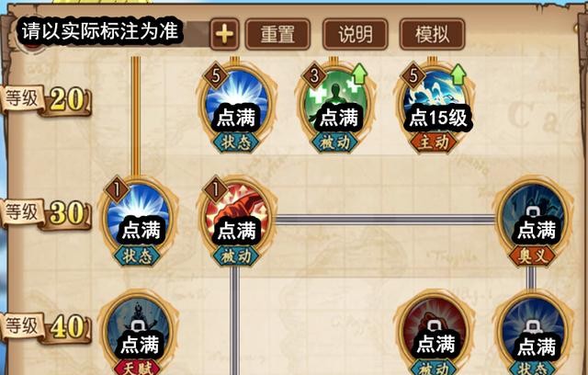The width and height of the screenshot is (588, 375).
Task: Select green healing 被动 skill icon
Action: pyautogui.click(x=334, y=102)
